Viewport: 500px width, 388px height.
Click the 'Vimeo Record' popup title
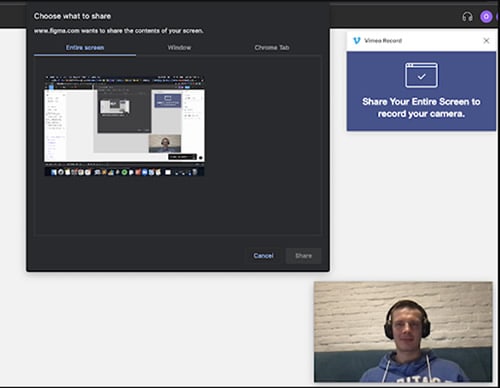[x=383, y=41]
